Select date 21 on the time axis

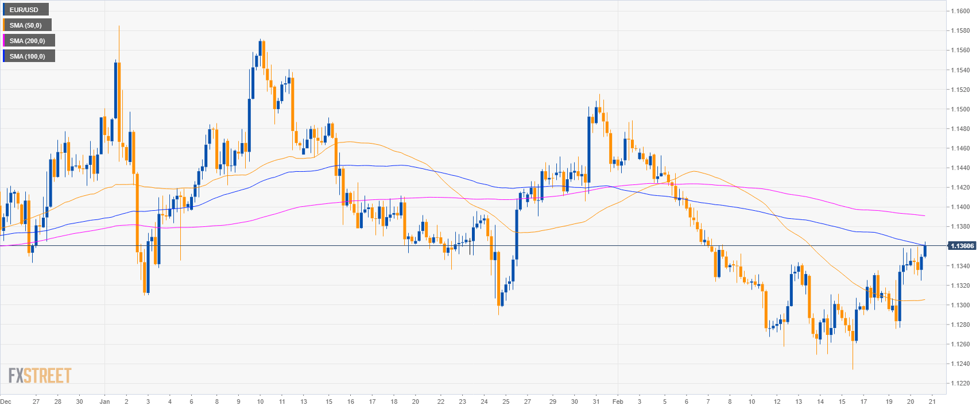(932, 402)
